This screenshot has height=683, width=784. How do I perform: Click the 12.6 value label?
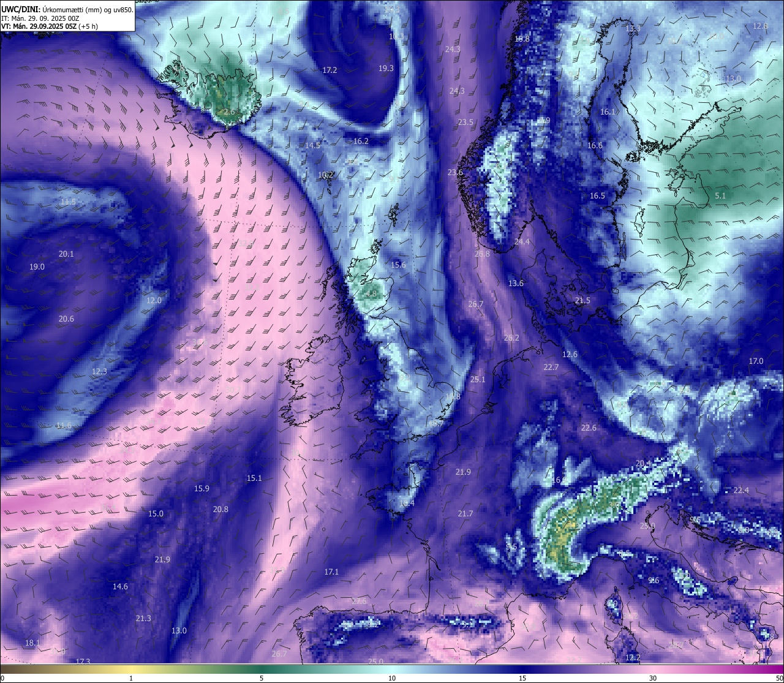[570, 355]
